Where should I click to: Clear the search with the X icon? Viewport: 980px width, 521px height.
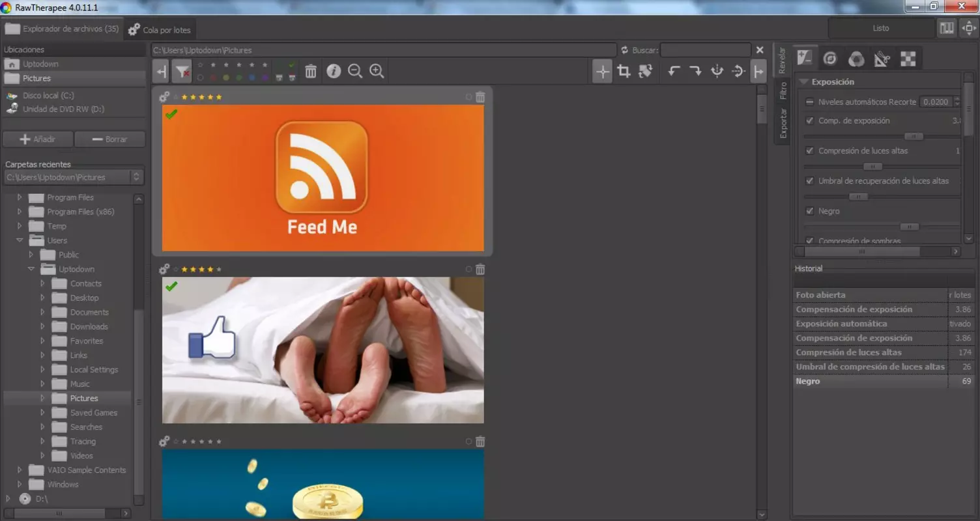(760, 50)
